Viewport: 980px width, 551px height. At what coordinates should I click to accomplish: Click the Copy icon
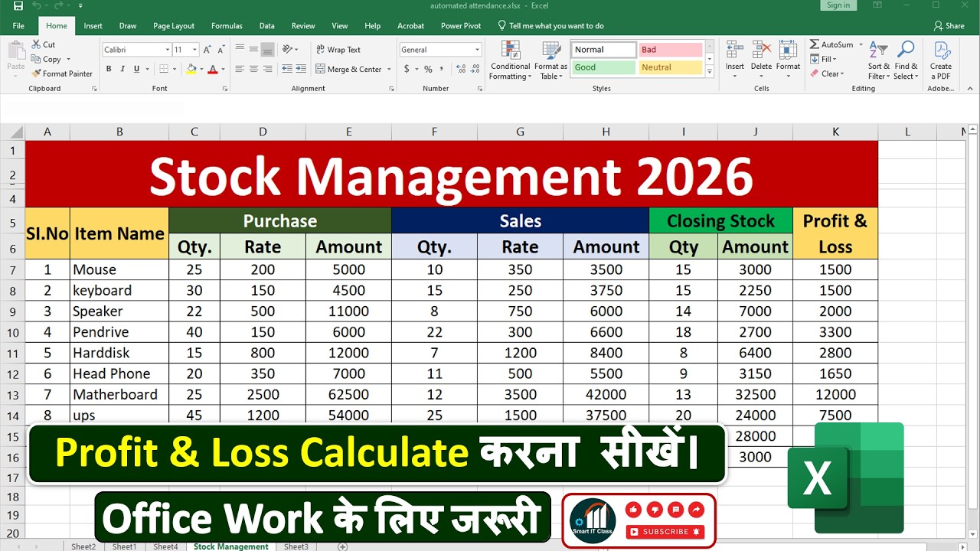pos(36,59)
